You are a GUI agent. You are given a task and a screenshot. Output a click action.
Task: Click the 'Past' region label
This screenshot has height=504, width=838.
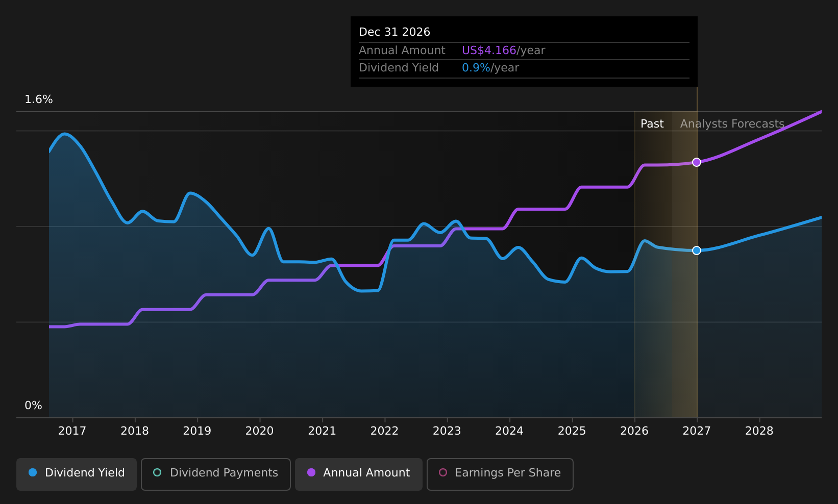pos(652,124)
